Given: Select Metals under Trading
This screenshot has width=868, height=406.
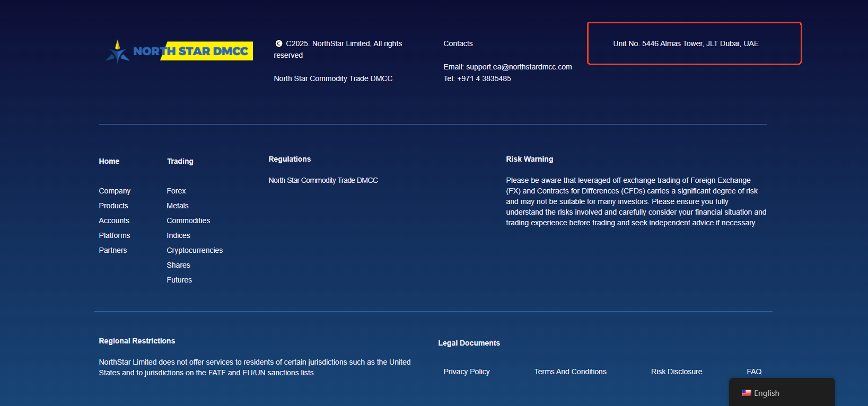Looking at the screenshot, I should click(178, 206).
